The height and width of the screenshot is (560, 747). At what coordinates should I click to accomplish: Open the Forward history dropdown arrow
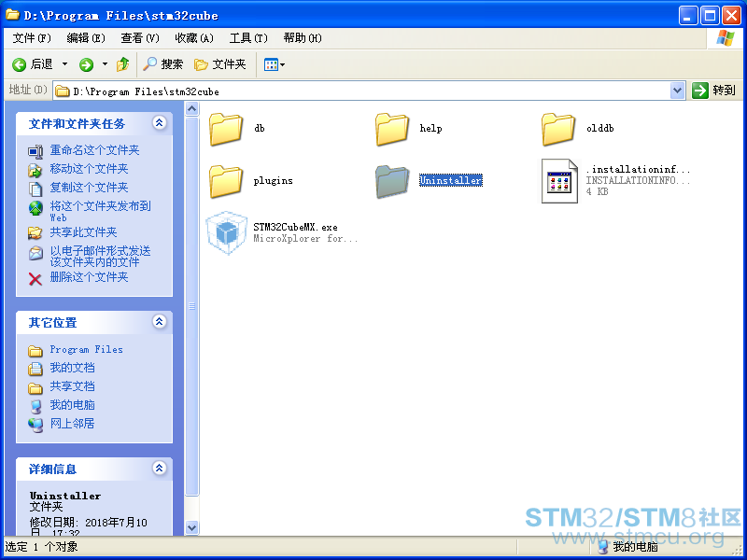click(x=105, y=64)
